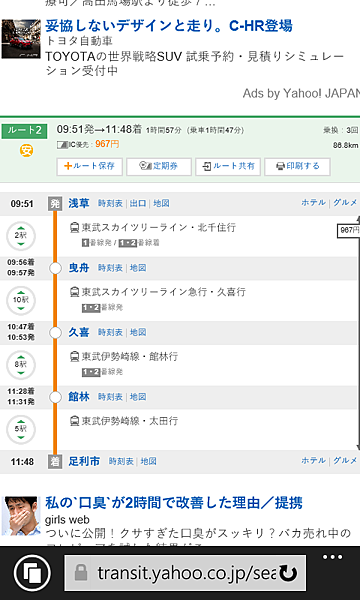Expand the 8駅 stops before 館林
This screenshot has width=360, height=600.
tap(21, 365)
